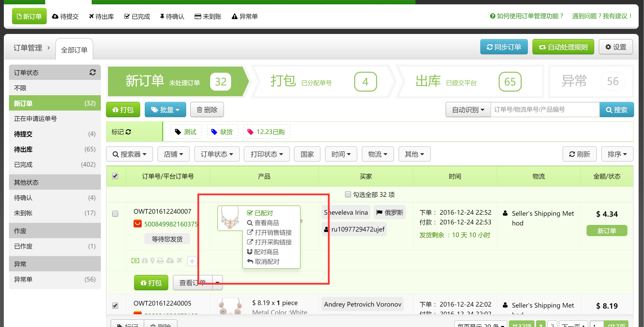Click the location pin status icon
Image resolution: width=644 pixels, height=327 pixels.
point(152,261)
